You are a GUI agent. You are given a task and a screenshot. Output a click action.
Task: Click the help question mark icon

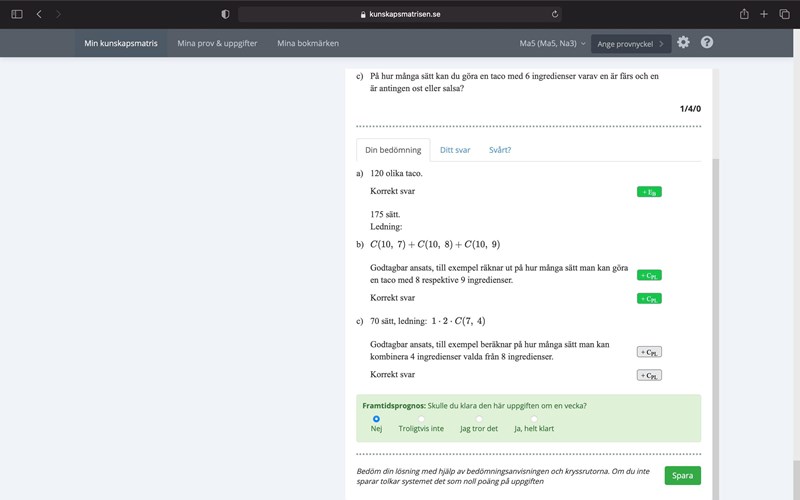707,43
